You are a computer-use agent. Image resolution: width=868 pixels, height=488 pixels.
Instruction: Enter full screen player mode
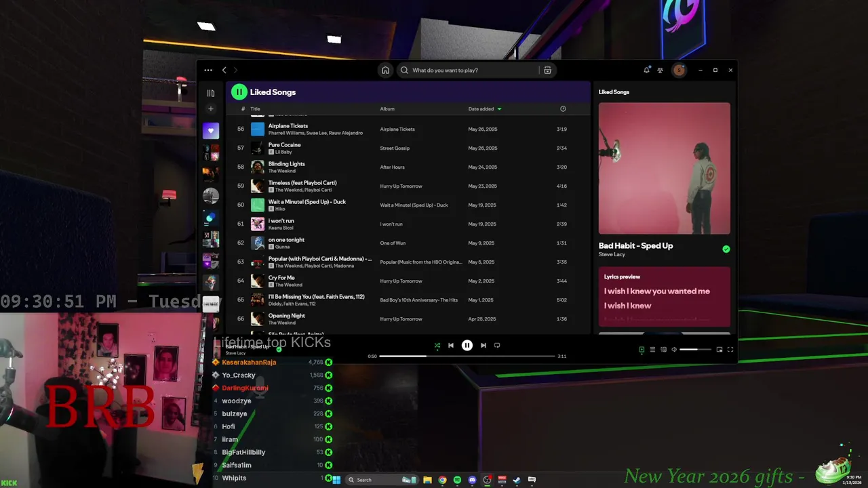[x=730, y=350]
